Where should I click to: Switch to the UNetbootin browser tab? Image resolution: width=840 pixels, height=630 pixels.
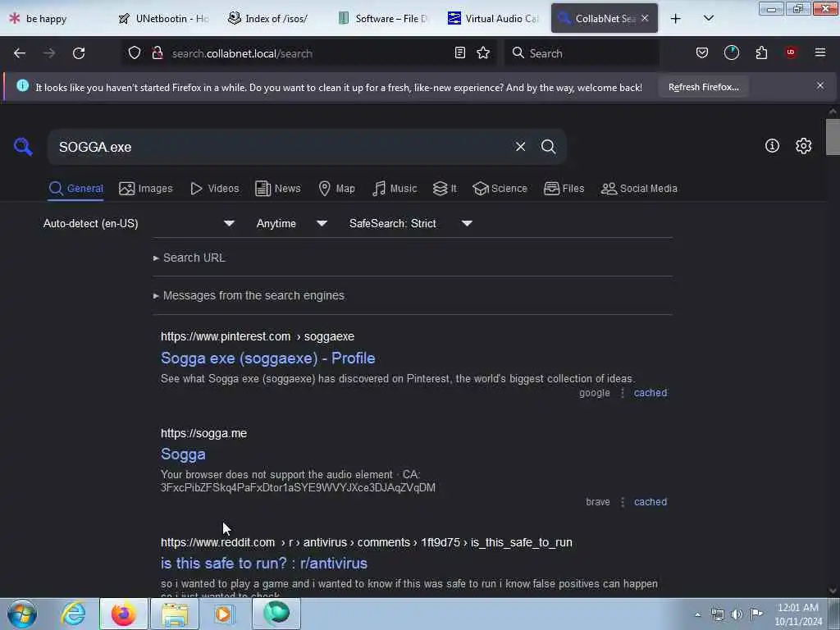(x=164, y=18)
